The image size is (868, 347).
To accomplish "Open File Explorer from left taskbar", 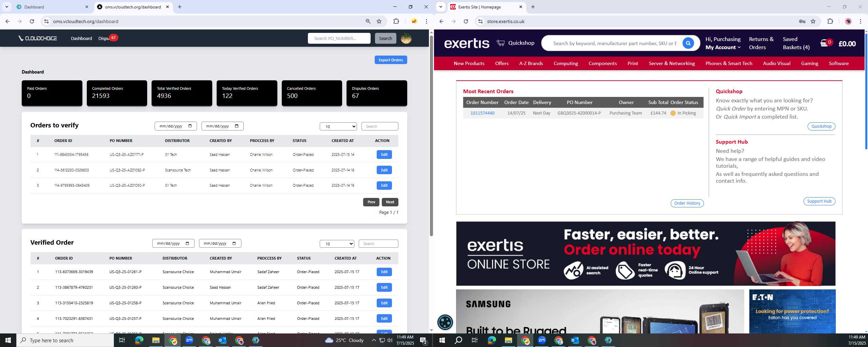I will tap(156, 340).
